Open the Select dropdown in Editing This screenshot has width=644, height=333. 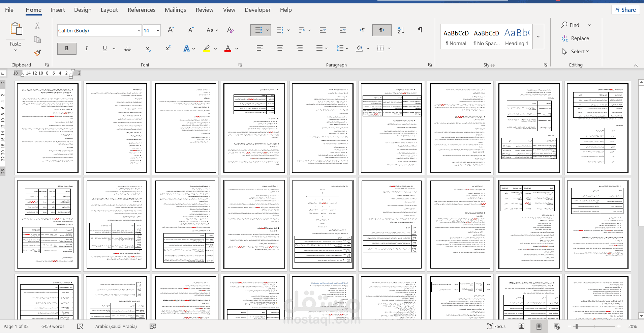tap(576, 52)
